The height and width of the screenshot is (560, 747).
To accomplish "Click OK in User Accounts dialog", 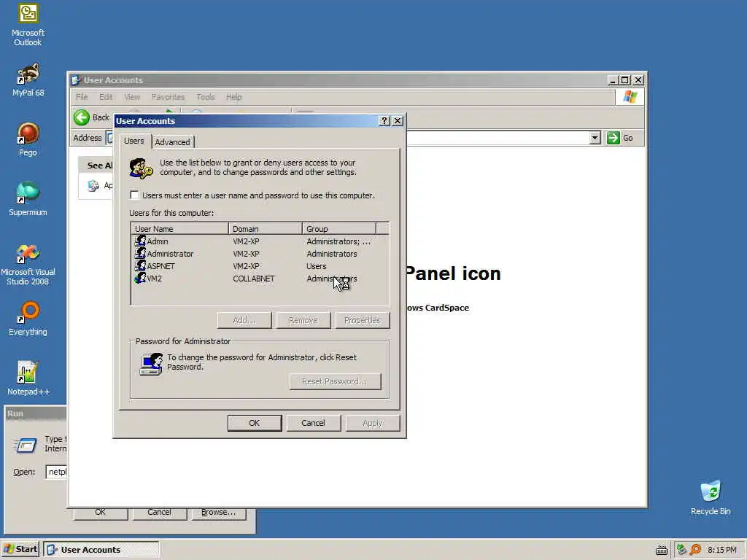I will pyautogui.click(x=255, y=423).
